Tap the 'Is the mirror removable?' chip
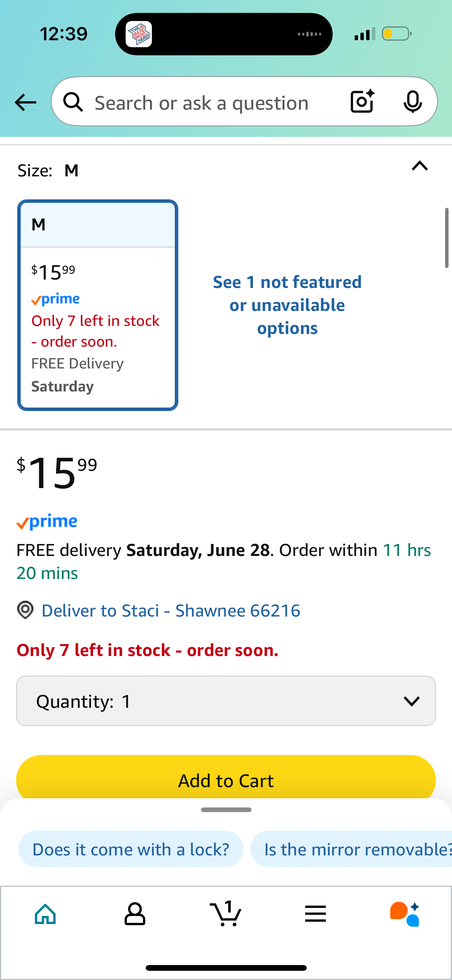 point(352,849)
